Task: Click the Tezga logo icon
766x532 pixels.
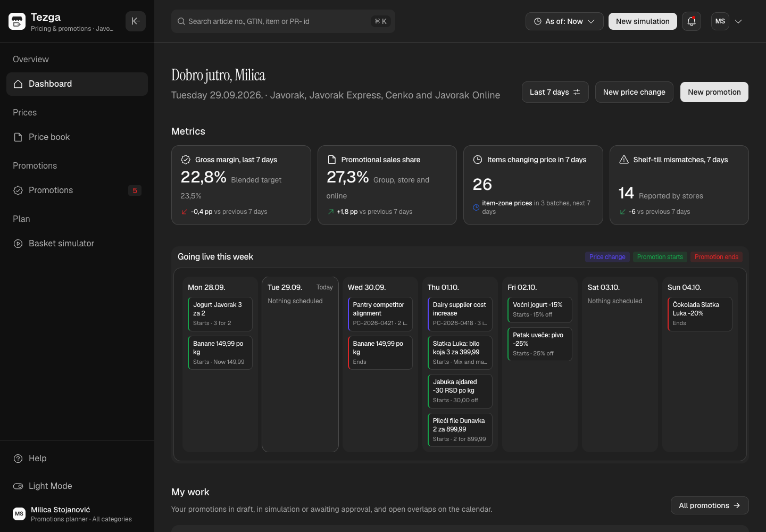Action: click(x=17, y=21)
